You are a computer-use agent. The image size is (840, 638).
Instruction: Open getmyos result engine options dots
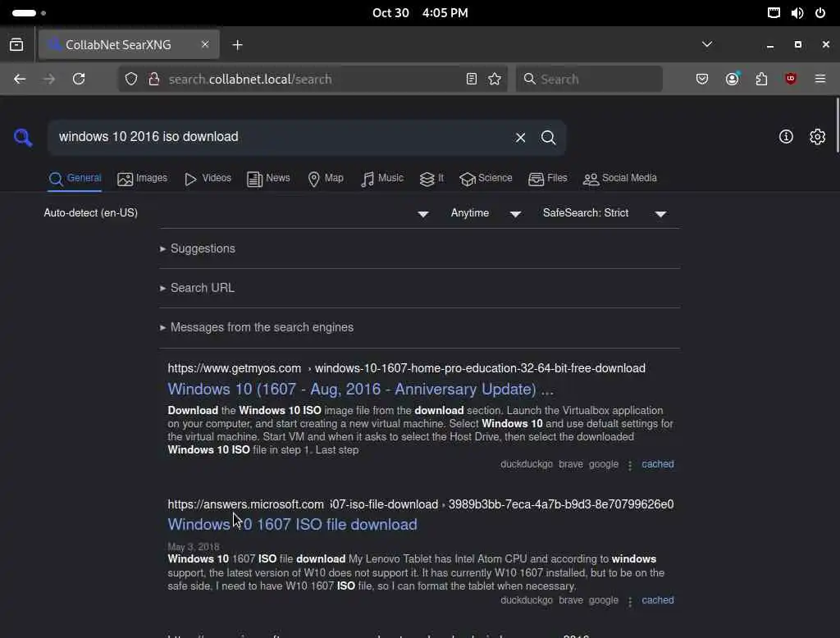click(x=630, y=466)
